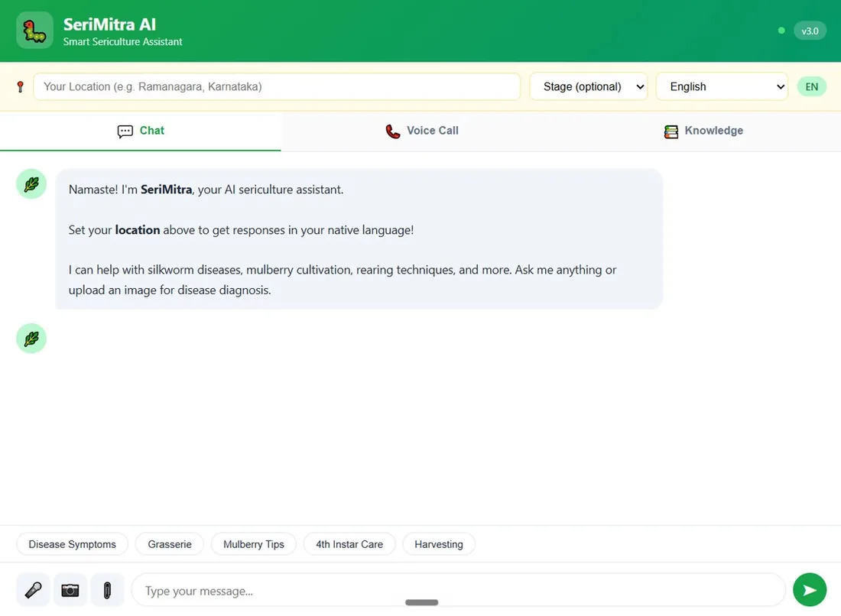Open the English language dropdown
Viewport: 841px width, 616px height.
722,87
